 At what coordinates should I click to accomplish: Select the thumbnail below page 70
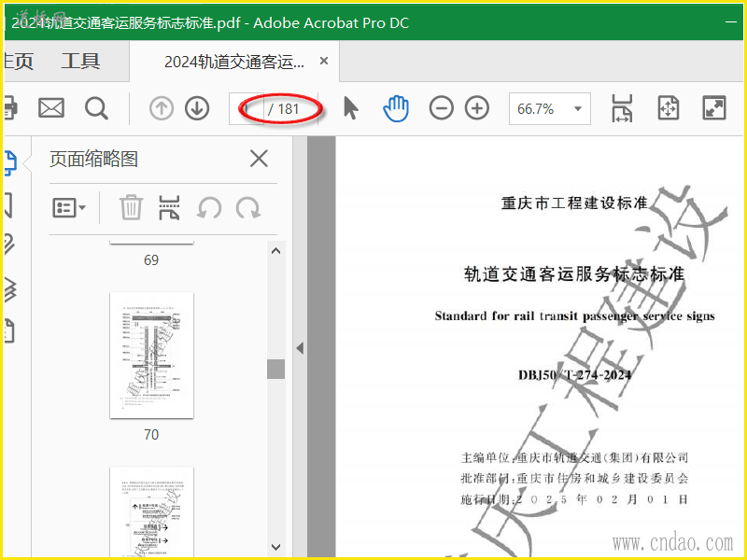pyautogui.click(x=151, y=511)
